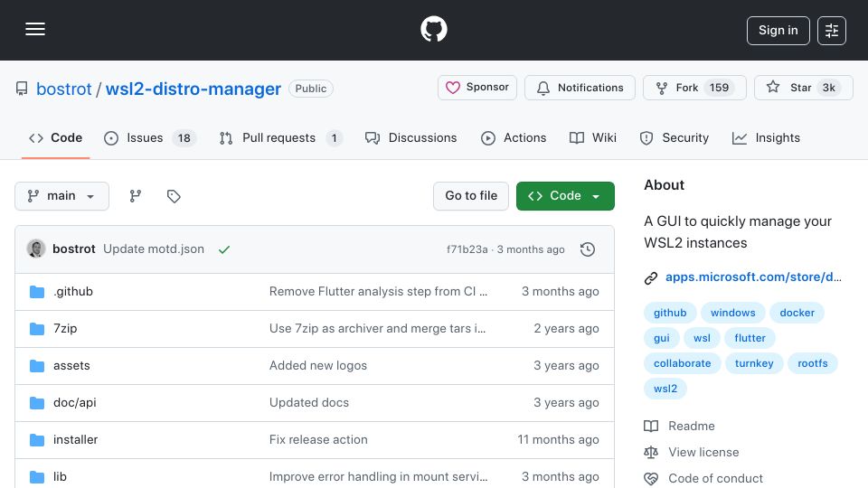The image size is (868, 488).
Task: Open the Security tab
Action: 674,138
